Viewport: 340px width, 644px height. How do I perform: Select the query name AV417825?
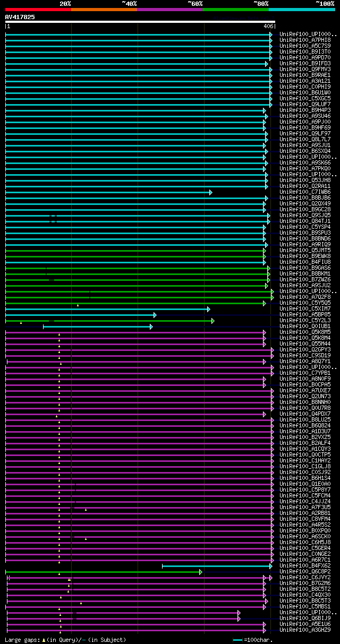click(x=20, y=17)
